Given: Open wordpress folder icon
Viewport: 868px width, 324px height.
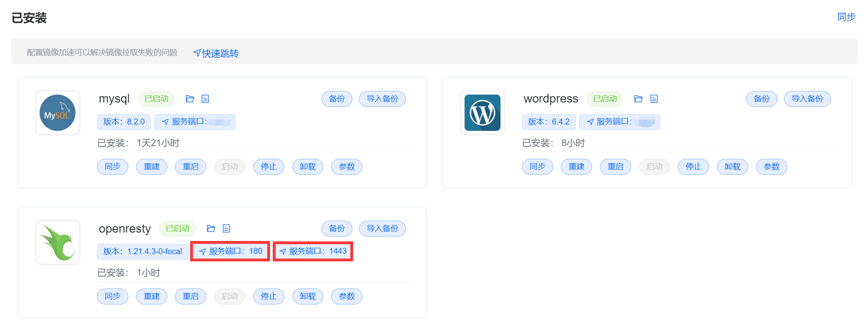Looking at the screenshot, I should click(638, 99).
